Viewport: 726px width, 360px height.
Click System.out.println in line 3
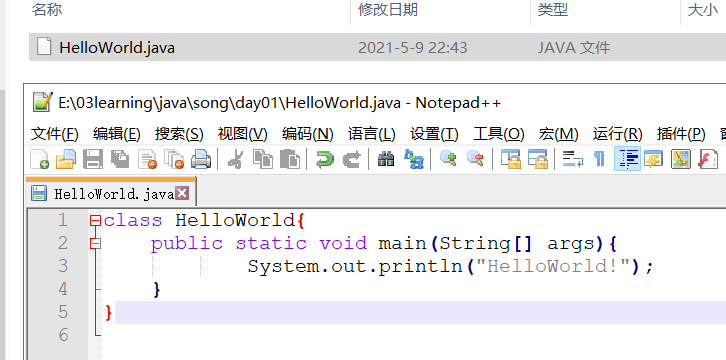point(355,267)
